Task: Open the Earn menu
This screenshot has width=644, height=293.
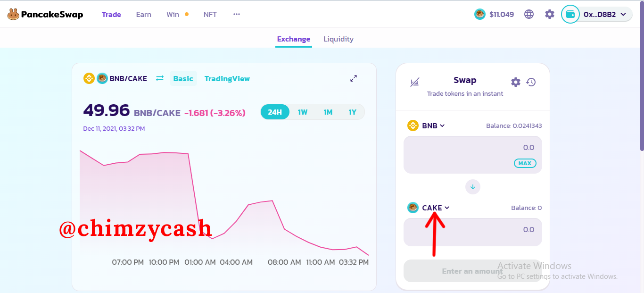Action: (x=144, y=15)
